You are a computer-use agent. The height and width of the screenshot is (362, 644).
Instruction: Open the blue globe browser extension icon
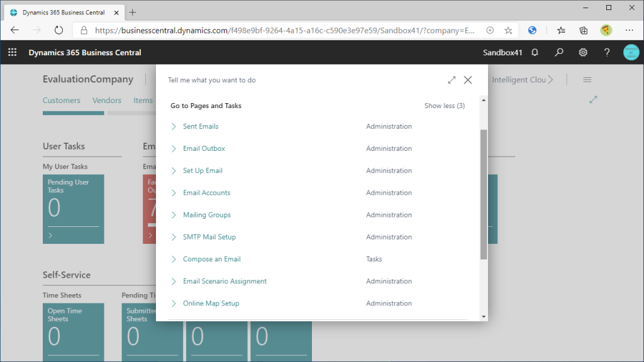[532, 30]
